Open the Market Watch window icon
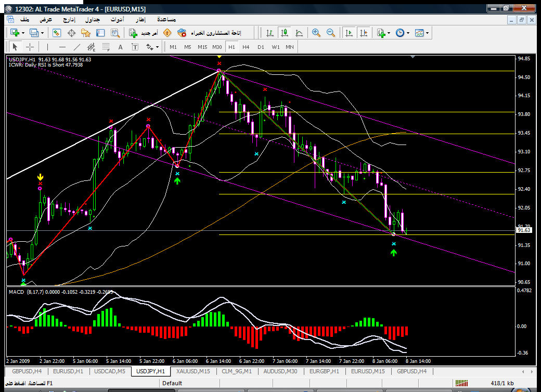541x392 pixels. [57, 33]
